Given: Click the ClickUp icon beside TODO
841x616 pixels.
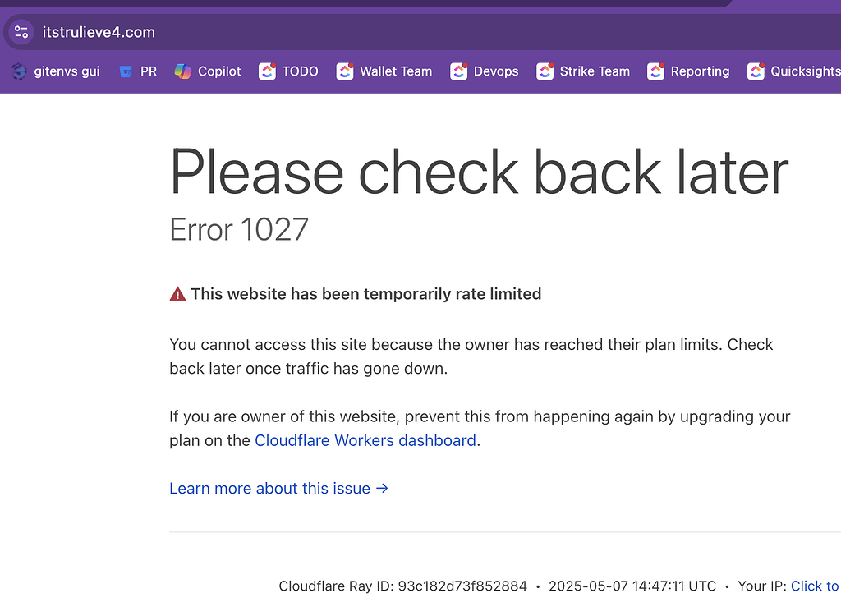Looking at the screenshot, I should point(267,71).
